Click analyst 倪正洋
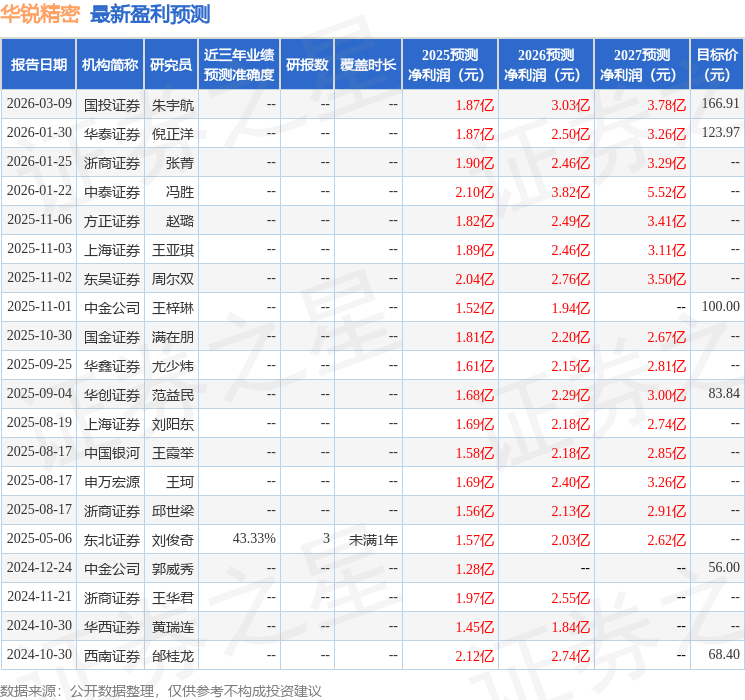This screenshot has height=700, width=745. [x=172, y=134]
